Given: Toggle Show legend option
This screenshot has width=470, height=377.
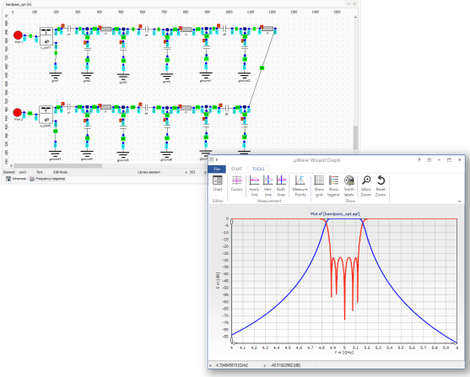Looking at the screenshot, I should pos(333,186).
